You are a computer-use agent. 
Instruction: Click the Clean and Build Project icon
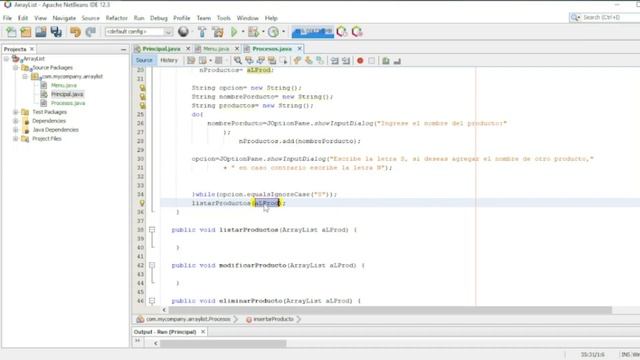[x=218, y=32]
